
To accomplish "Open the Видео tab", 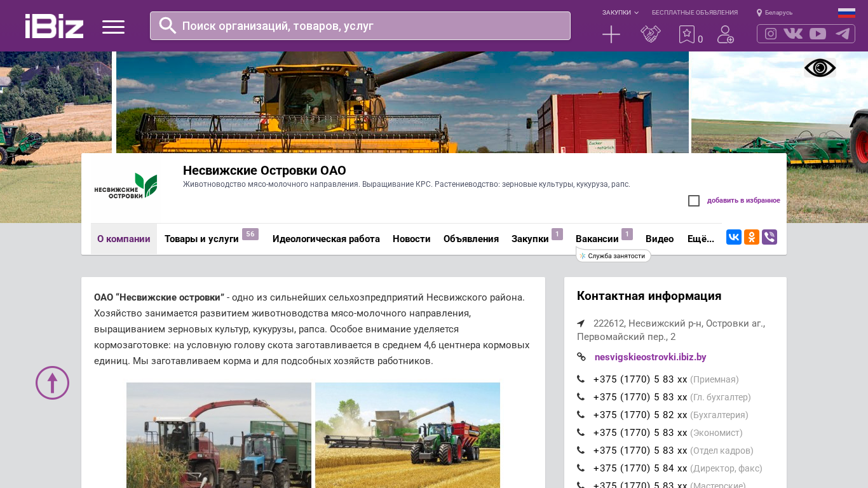I will (x=660, y=239).
